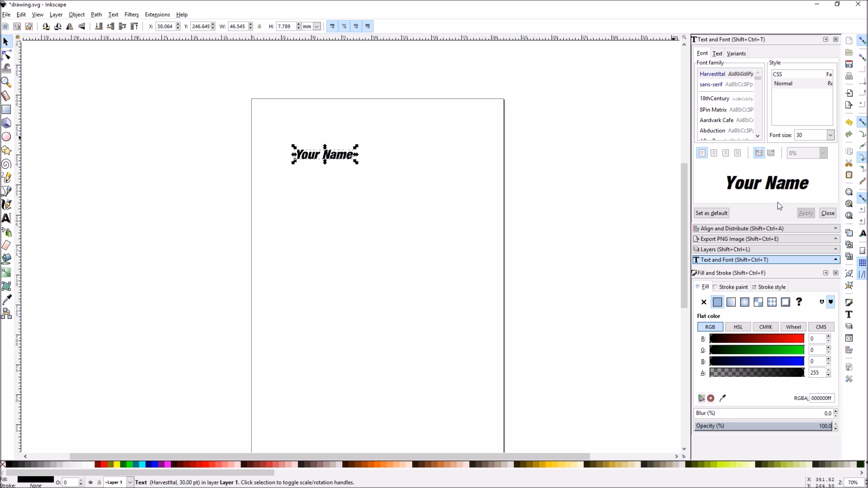Click Raise selection to top icon

[x=134, y=26]
